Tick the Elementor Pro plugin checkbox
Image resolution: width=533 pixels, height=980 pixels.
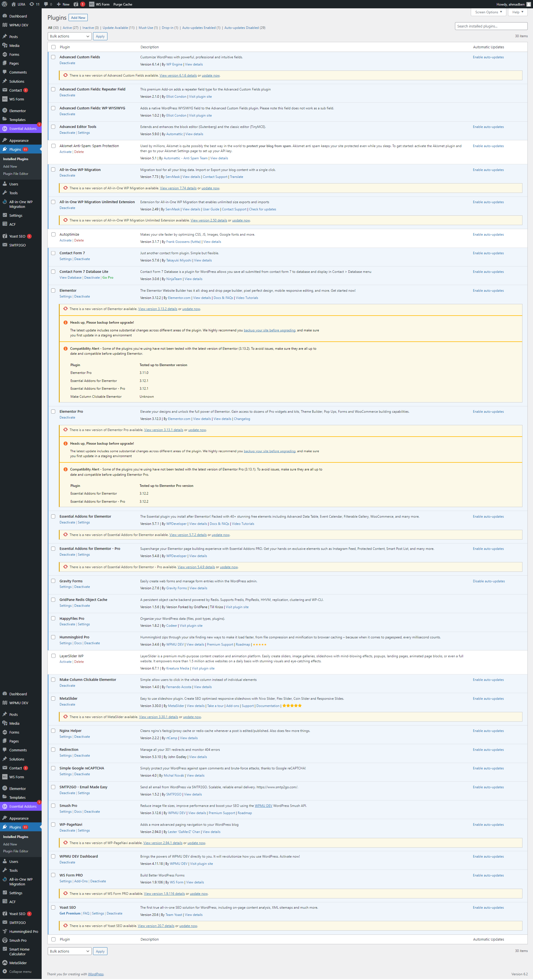[53, 411]
